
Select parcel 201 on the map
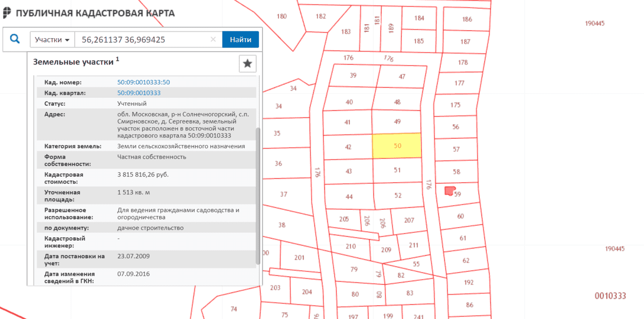pyautogui.click(x=299, y=257)
